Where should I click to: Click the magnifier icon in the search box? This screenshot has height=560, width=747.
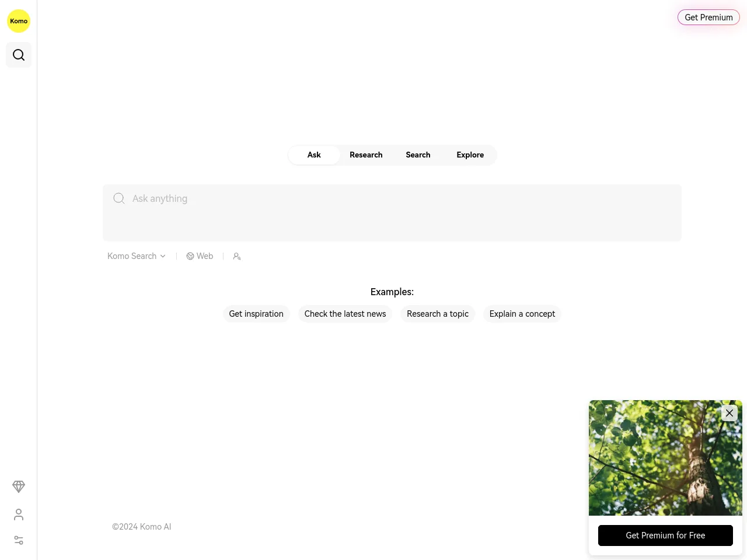(119, 198)
